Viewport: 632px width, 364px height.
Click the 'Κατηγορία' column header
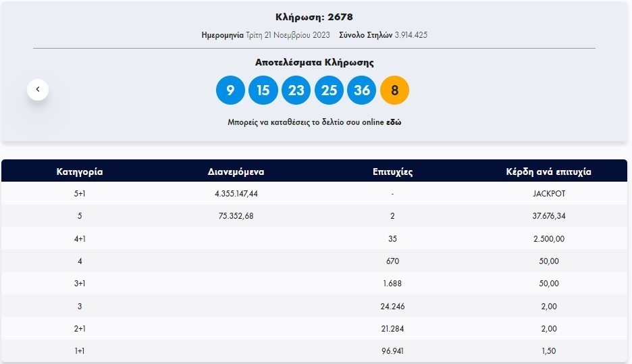pyautogui.click(x=80, y=172)
